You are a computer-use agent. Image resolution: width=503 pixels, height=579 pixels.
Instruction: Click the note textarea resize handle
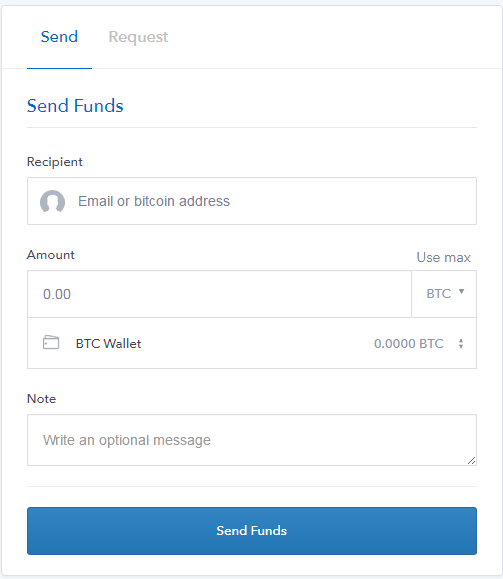click(471, 460)
